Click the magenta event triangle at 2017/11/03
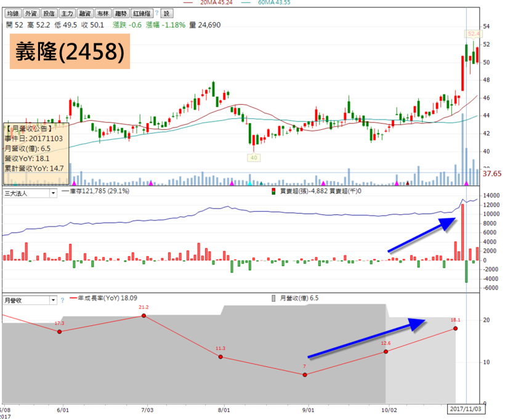 466,184
